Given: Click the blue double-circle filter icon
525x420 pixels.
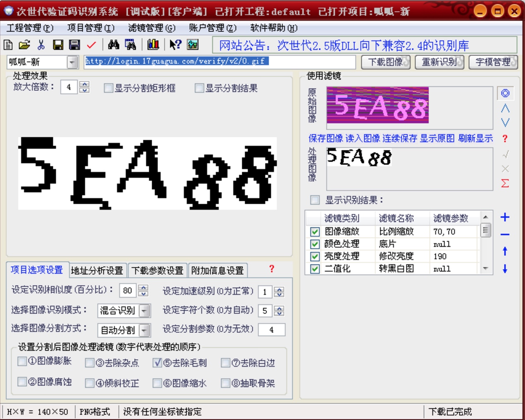Looking at the screenshot, I should point(505,93).
